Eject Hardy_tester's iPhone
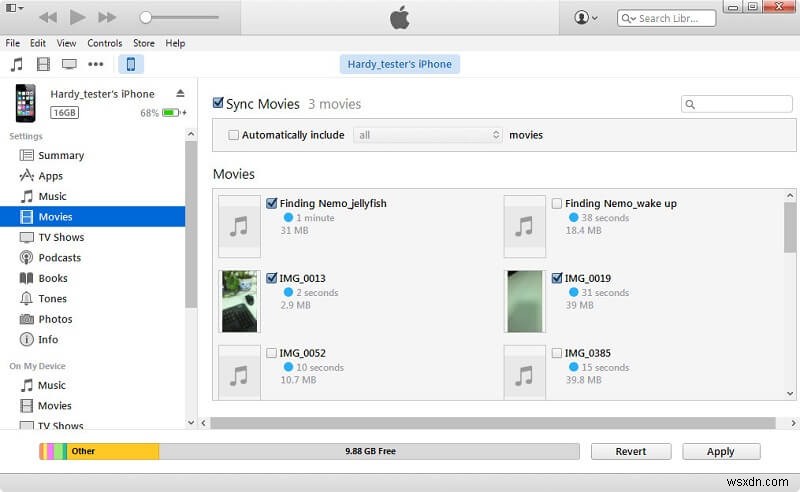 click(180, 93)
